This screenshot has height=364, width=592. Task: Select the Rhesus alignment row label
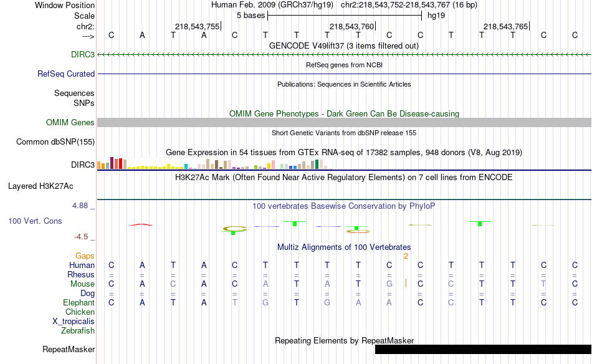click(x=81, y=274)
